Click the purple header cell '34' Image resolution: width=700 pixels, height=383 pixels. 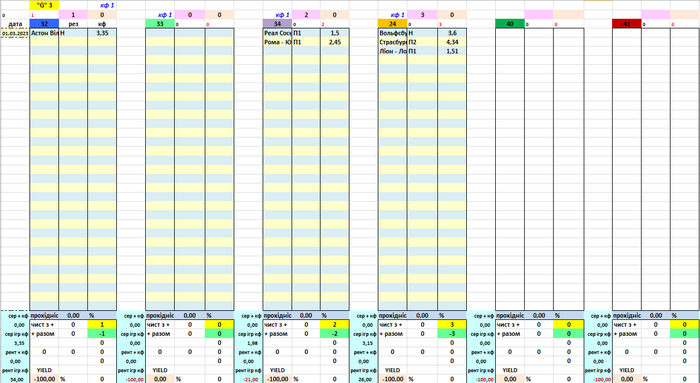pos(277,24)
